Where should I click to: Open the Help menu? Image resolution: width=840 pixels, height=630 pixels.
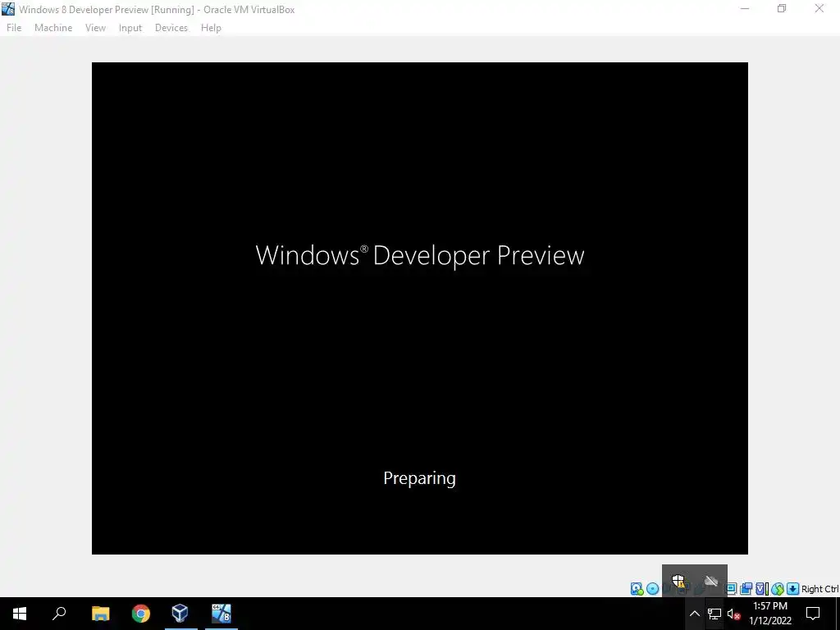point(211,28)
